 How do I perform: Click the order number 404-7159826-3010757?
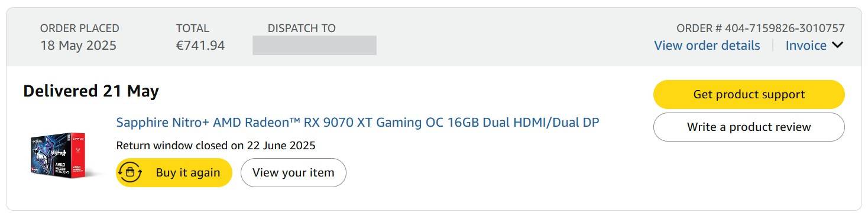tap(785, 28)
